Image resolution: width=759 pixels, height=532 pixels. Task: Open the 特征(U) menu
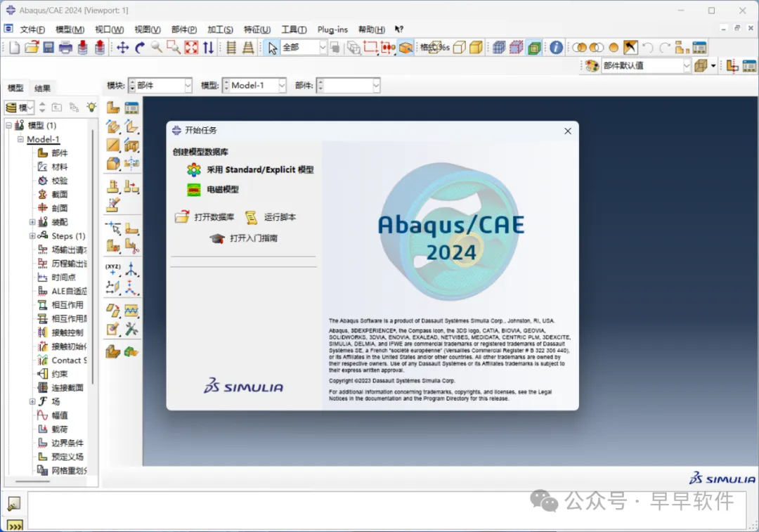tap(257, 30)
